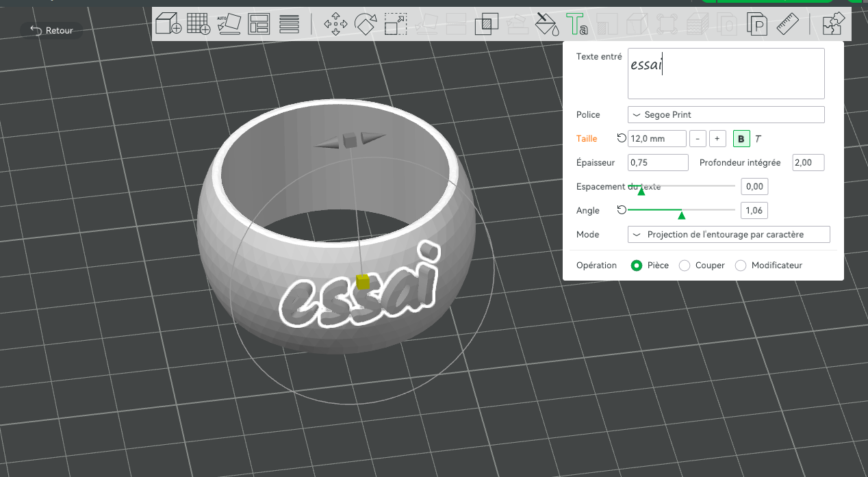Reset the Angle value with circular arrow

pyautogui.click(x=622, y=210)
